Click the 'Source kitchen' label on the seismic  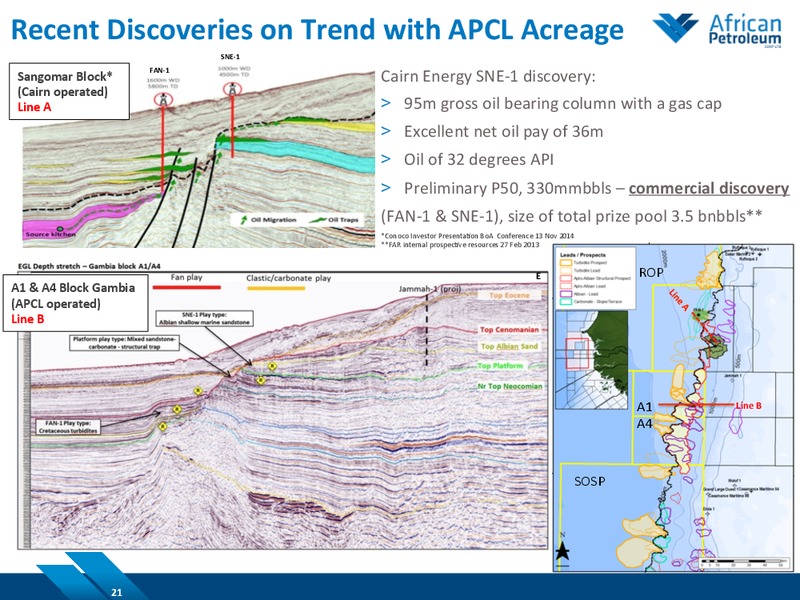(51, 234)
